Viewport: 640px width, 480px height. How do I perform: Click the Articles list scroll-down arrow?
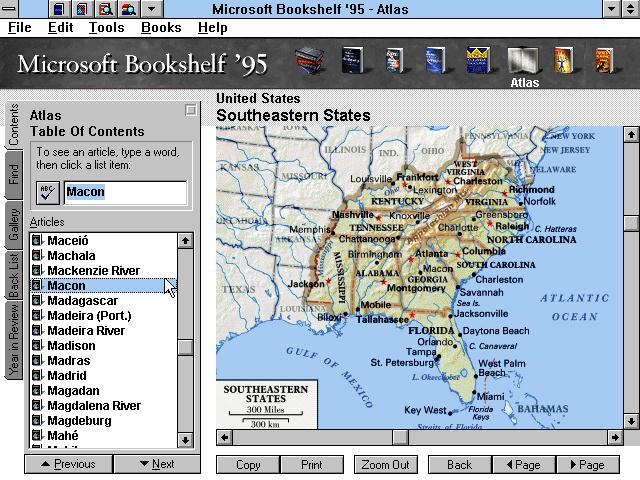pos(185,440)
